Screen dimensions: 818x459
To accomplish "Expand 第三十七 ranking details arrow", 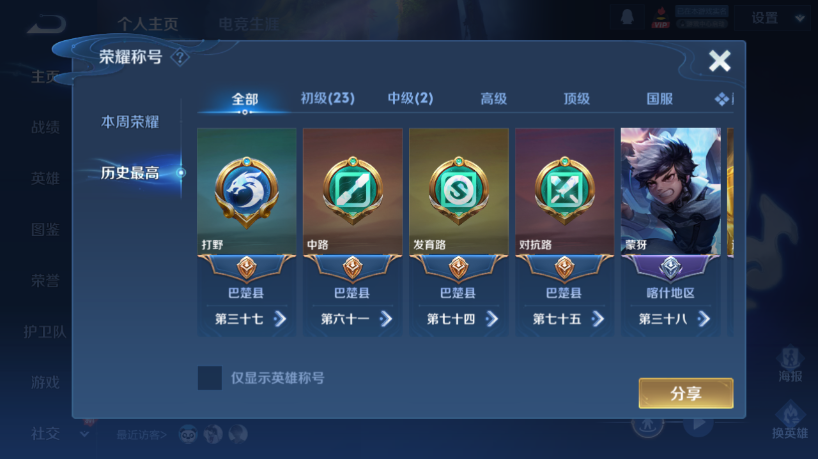I will (280, 319).
